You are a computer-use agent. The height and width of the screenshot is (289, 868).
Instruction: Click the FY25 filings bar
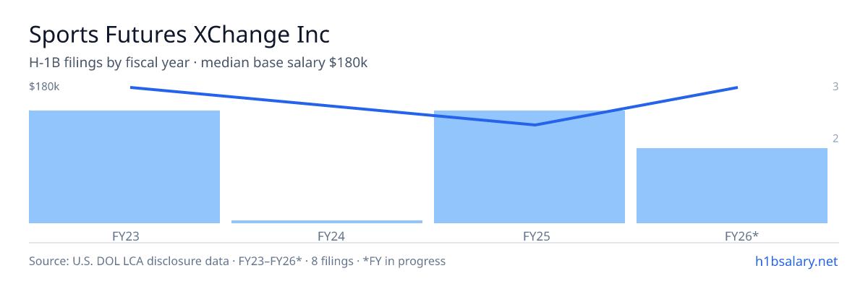pyautogui.click(x=529, y=167)
